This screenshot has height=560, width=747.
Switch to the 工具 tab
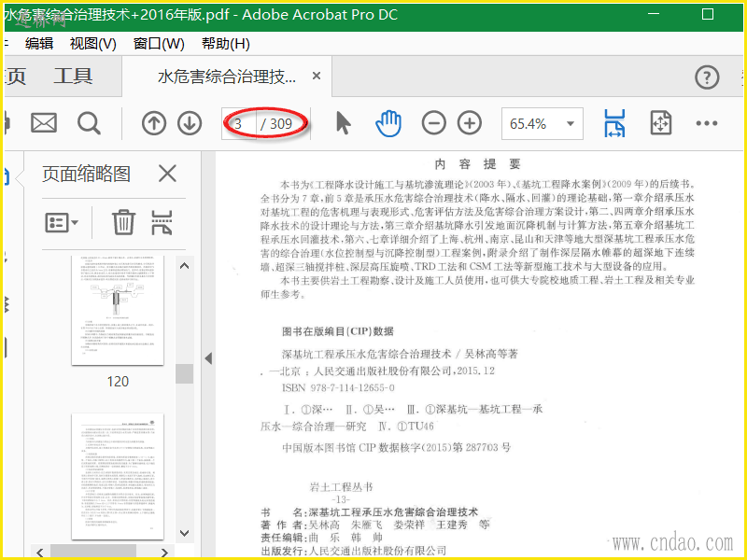pyautogui.click(x=73, y=77)
